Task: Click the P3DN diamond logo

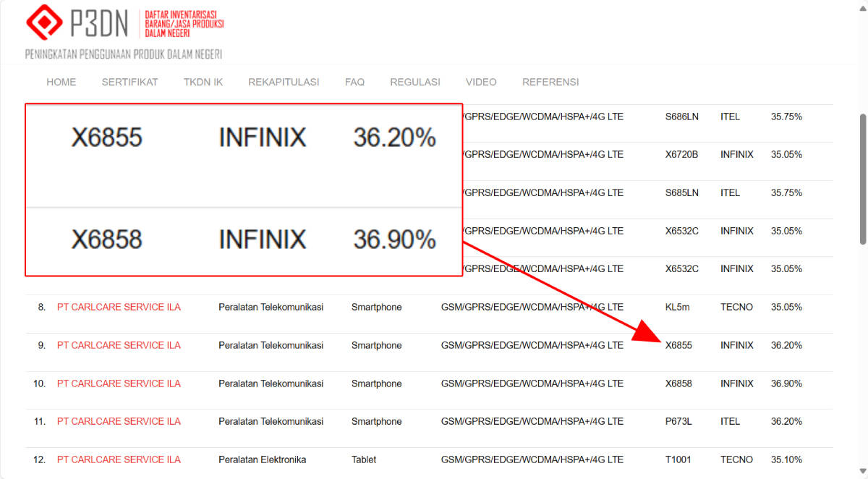Action: 45,23
